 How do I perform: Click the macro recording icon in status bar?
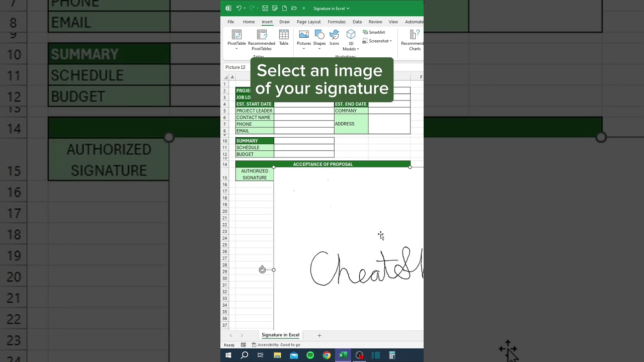(244, 345)
